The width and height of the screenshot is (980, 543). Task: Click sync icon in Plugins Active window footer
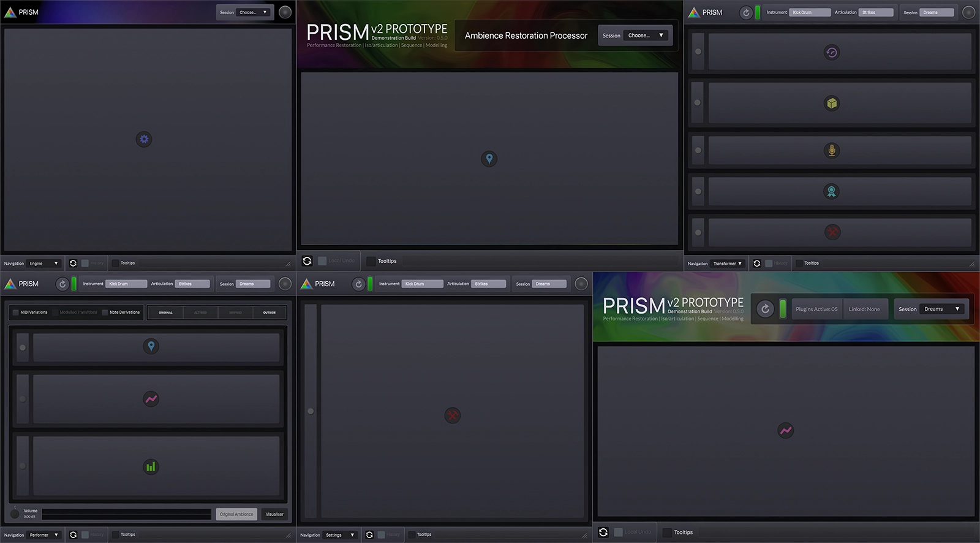coord(603,532)
